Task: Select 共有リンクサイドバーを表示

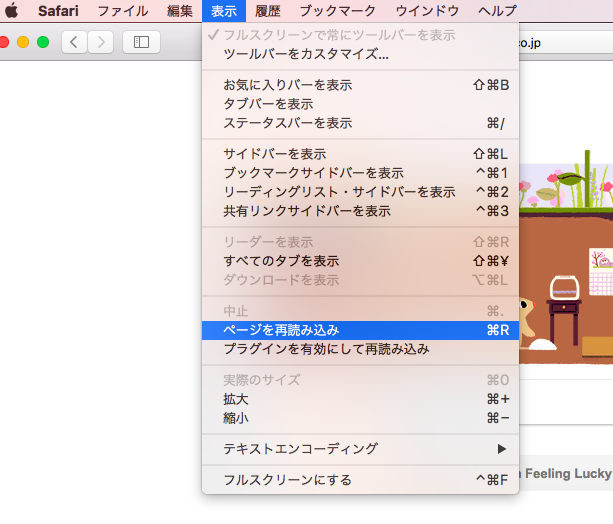Action: tap(360, 211)
